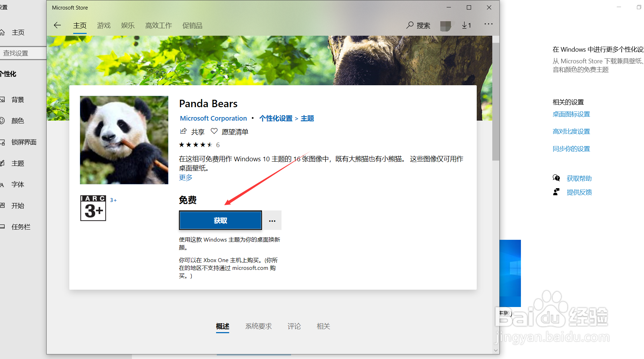Viewport: 644px width, 359px height.
Task: Open the See more menu in Store header
Action: (488, 24)
